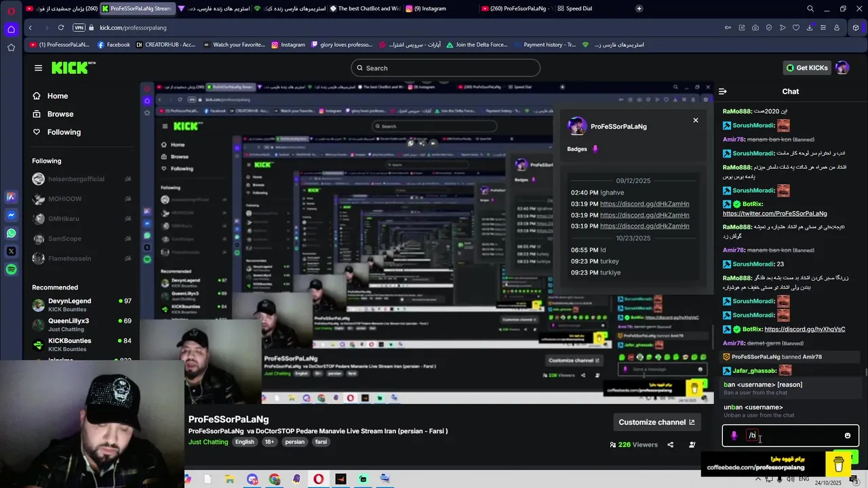Screen dimensions: 868x488
Task: Toggle offline indicator for heisenbergofficial
Action: click(127, 179)
